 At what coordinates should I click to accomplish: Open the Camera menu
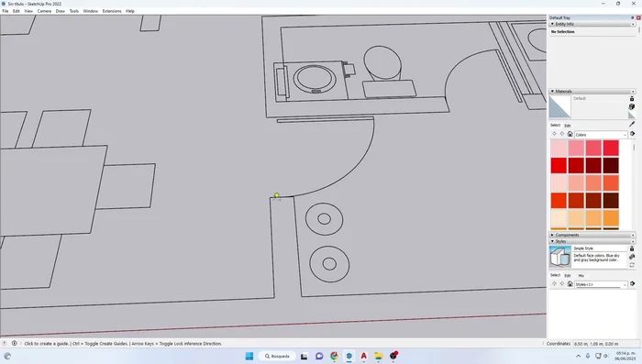(x=44, y=11)
